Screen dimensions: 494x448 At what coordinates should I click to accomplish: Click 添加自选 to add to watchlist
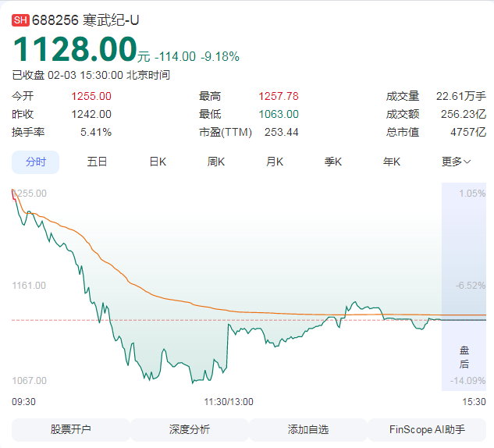(x=307, y=429)
